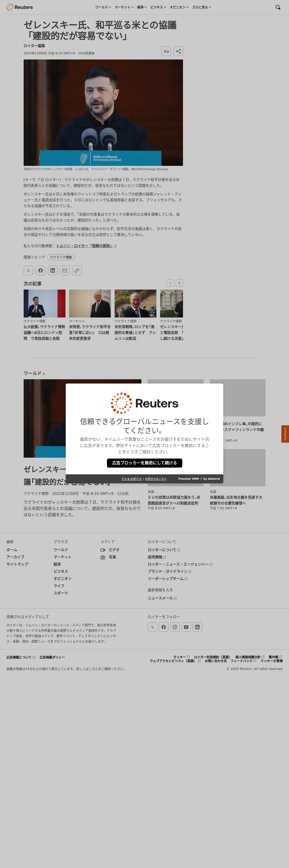Open 個人情報保護方針 footer link
The image size is (289, 868).
click(250, 657)
